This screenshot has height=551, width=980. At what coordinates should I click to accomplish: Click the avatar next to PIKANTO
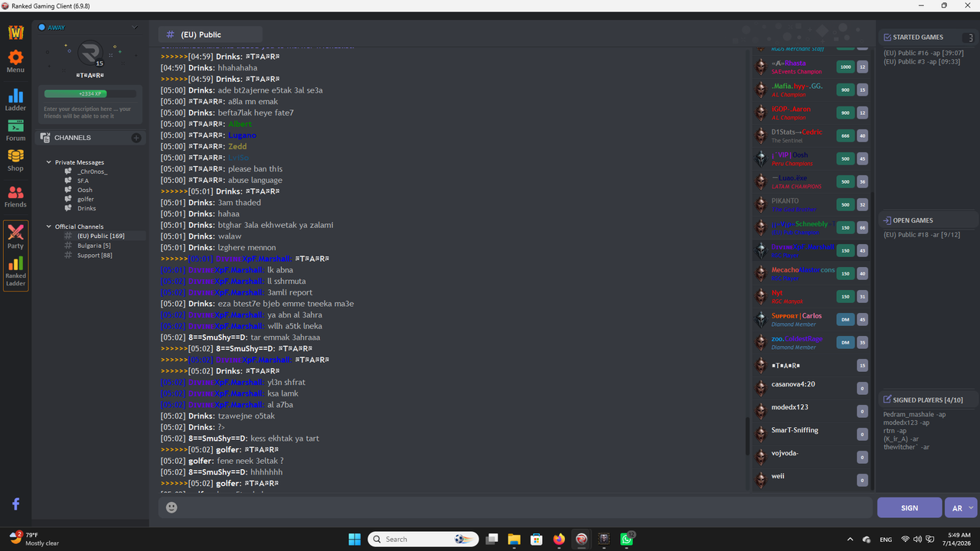point(760,204)
